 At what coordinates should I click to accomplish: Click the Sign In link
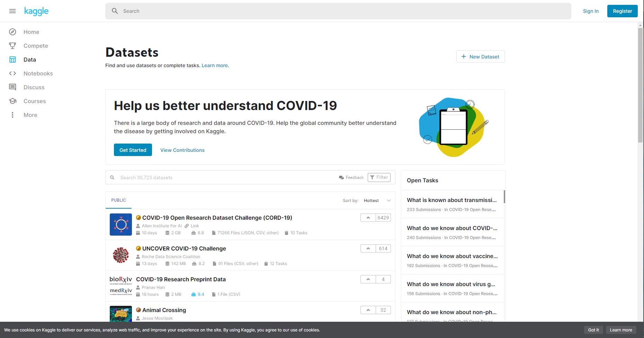[591, 11]
